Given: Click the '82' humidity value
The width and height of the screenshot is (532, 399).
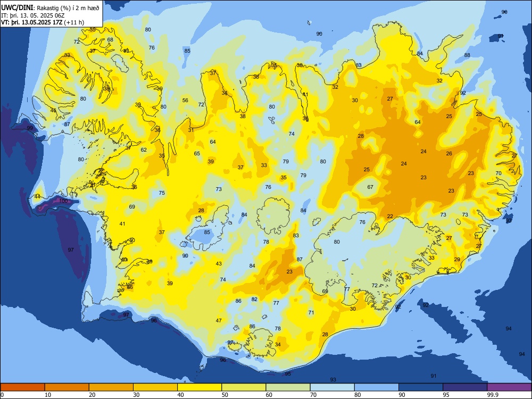Looking at the screenshot, I should pyautogui.click(x=254, y=299).
